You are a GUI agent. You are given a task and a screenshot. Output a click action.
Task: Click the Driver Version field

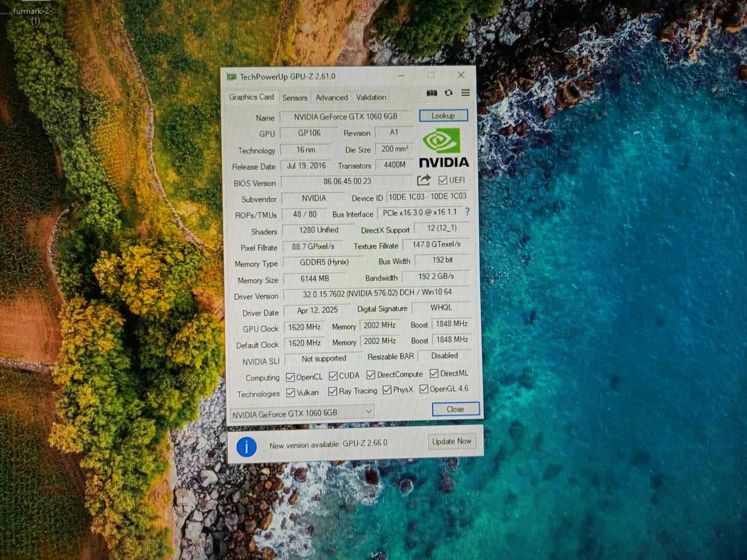coord(377,293)
